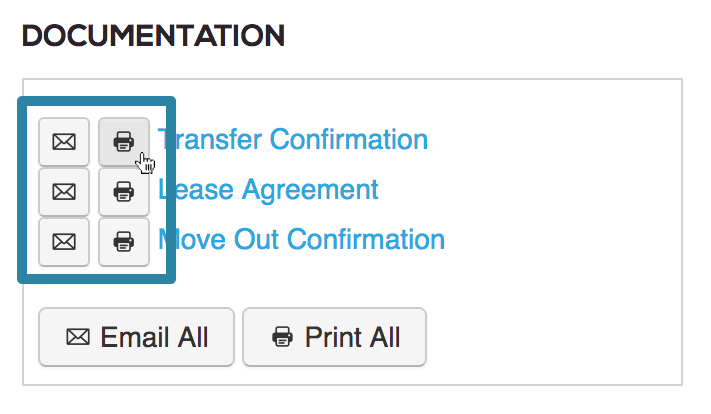Viewport: 711px width, 414px height.
Task: Print the Lease Agreement using printer icon
Action: (x=124, y=192)
